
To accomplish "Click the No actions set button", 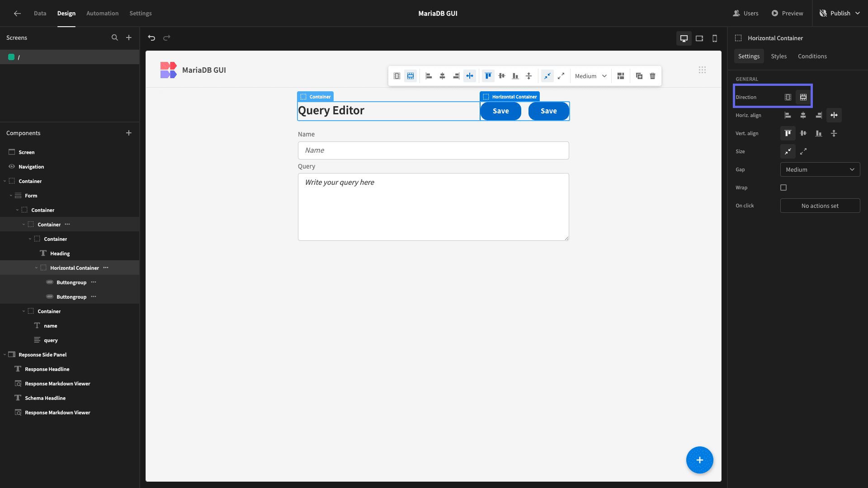I will [x=820, y=206].
